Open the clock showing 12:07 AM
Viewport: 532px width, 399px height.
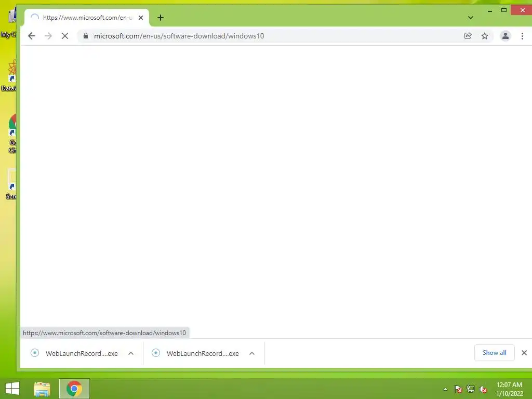(509, 389)
